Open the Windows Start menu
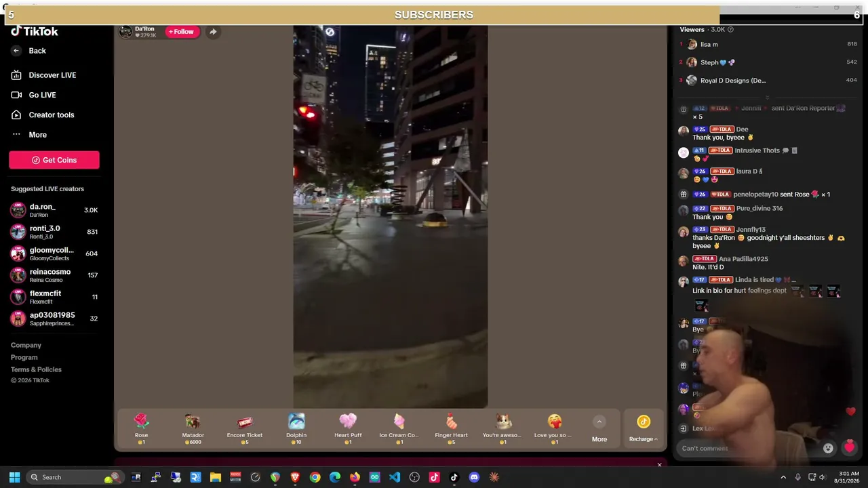The width and height of the screenshot is (868, 488). point(14,477)
